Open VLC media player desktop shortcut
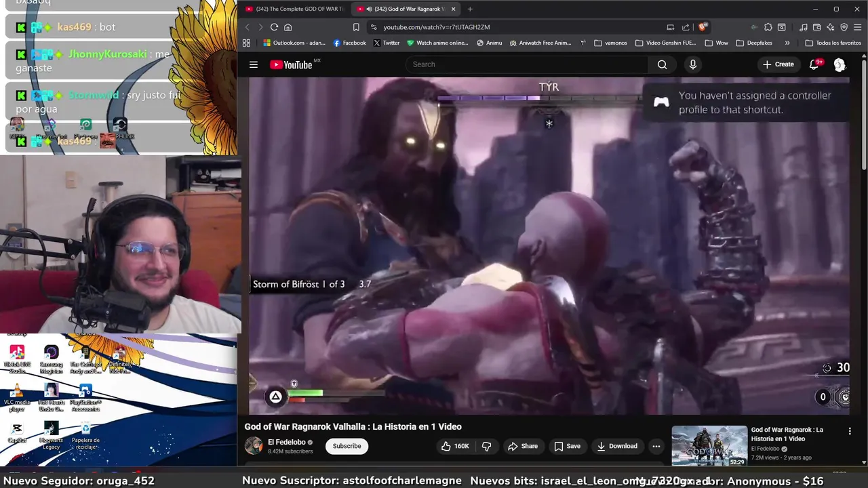 pos(17,398)
